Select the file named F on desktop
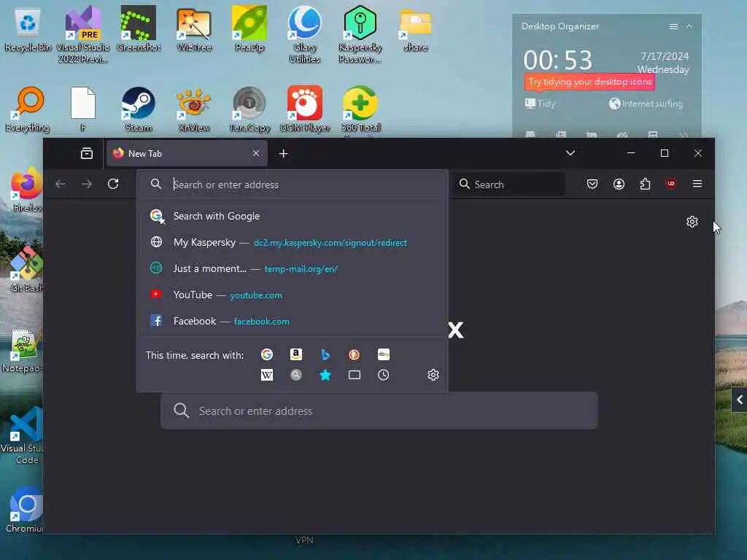 pyautogui.click(x=83, y=109)
